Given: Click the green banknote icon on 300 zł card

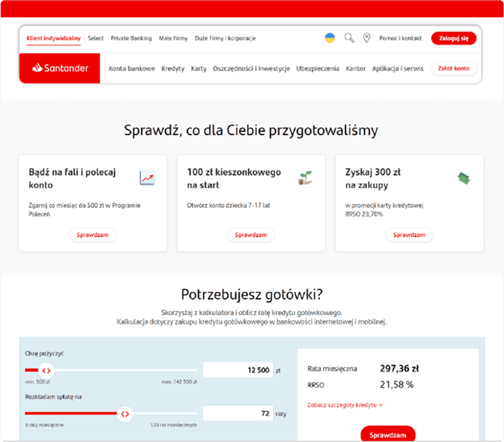Looking at the screenshot, I should click(x=464, y=178).
